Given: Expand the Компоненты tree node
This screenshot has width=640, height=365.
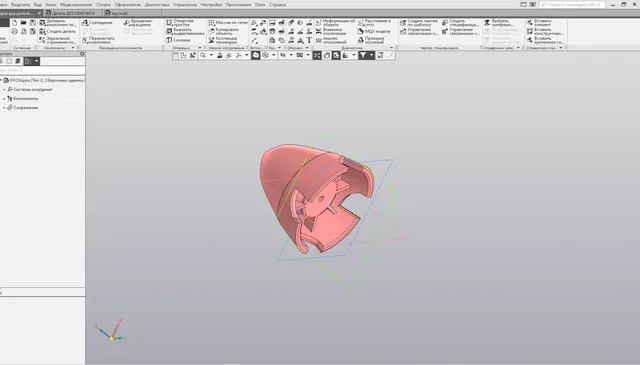Looking at the screenshot, I should pyautogui.click(x=4, y=98).
